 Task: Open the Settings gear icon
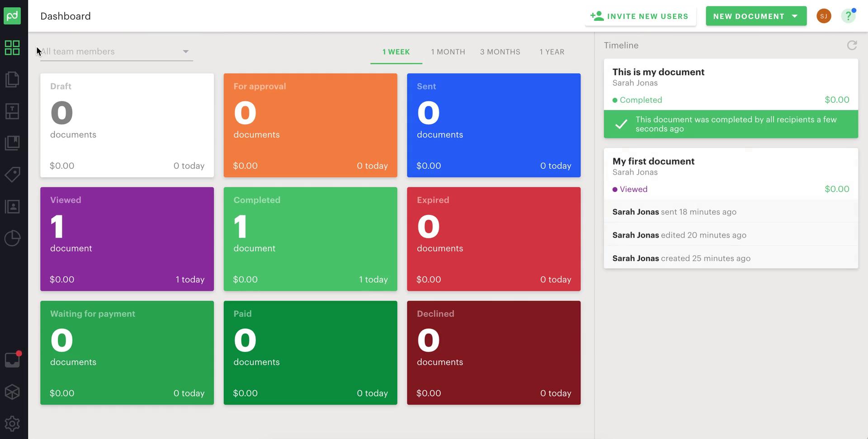coord(12,424)
